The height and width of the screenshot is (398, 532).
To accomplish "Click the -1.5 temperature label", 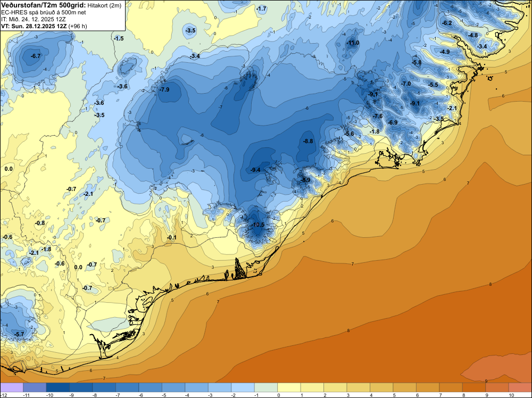I will coord(119,38).
